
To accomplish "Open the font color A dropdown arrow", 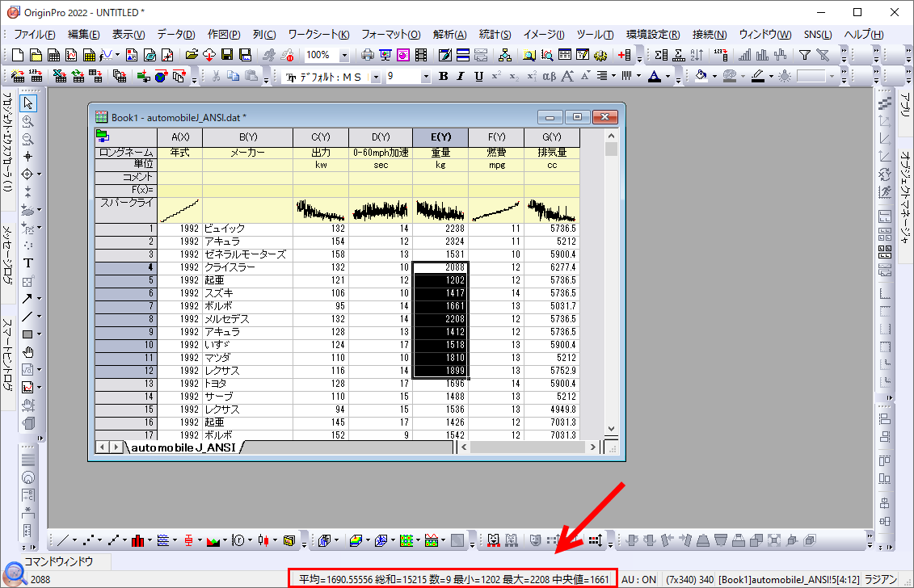I will click(668, 77).
